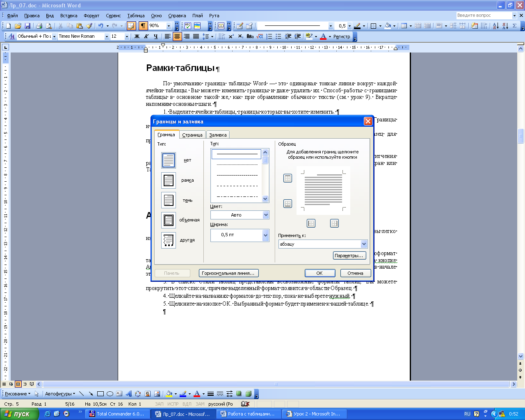This screenshot has height=420, width=525.
Task: Click OK in Границы и заливка
Action: 320,273
